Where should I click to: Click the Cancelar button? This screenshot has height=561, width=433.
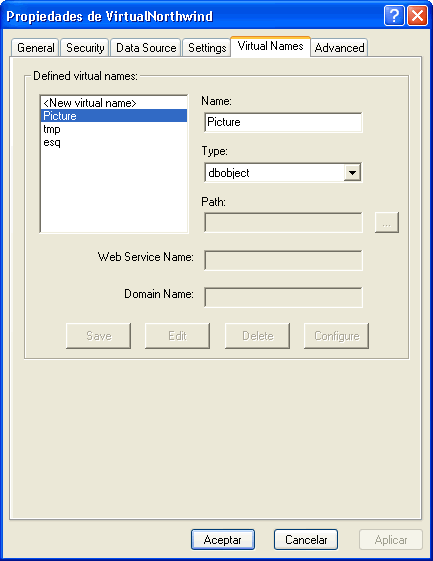tap(306, 540)
